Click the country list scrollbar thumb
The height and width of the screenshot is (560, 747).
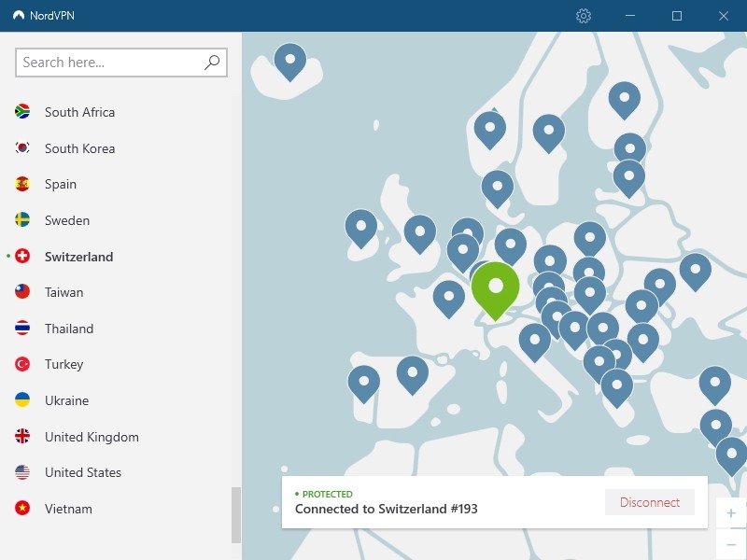click(236, 515)
